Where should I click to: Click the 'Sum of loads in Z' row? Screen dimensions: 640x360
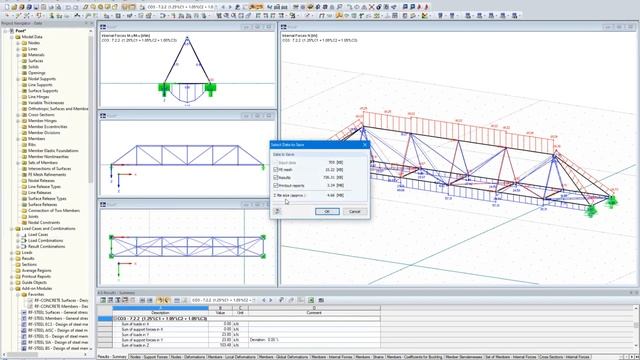tap(239, 345)
